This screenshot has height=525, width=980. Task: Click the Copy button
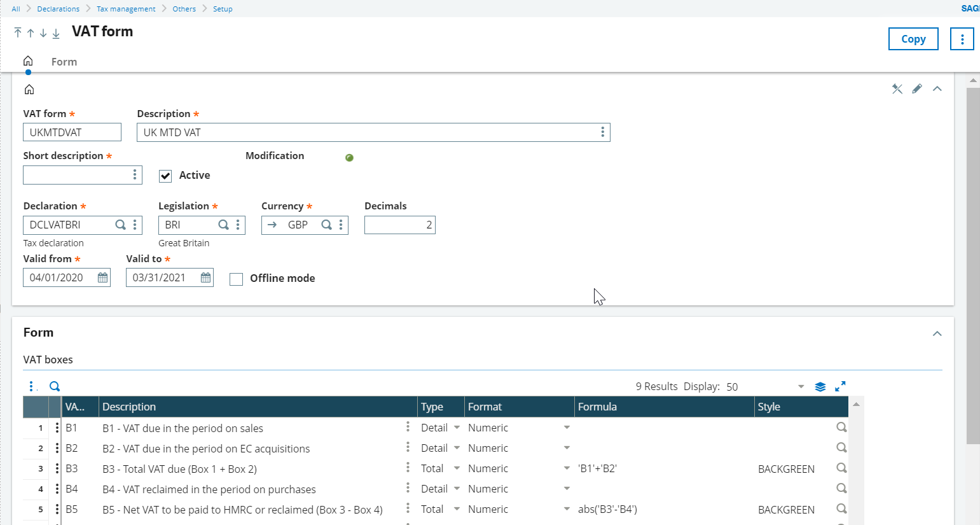(x=913, y=39)
